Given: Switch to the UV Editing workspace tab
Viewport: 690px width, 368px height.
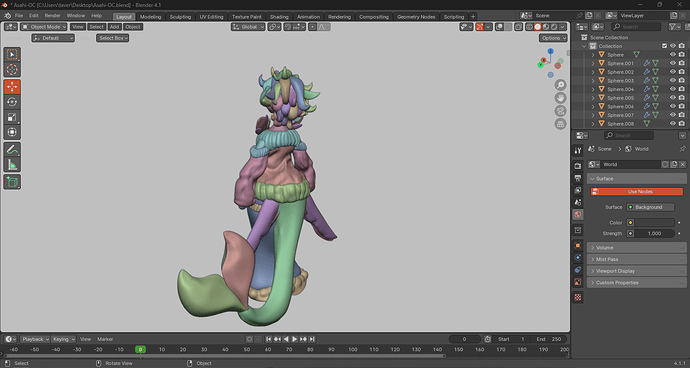Looking at the screenshot, I should pos(211,17).
